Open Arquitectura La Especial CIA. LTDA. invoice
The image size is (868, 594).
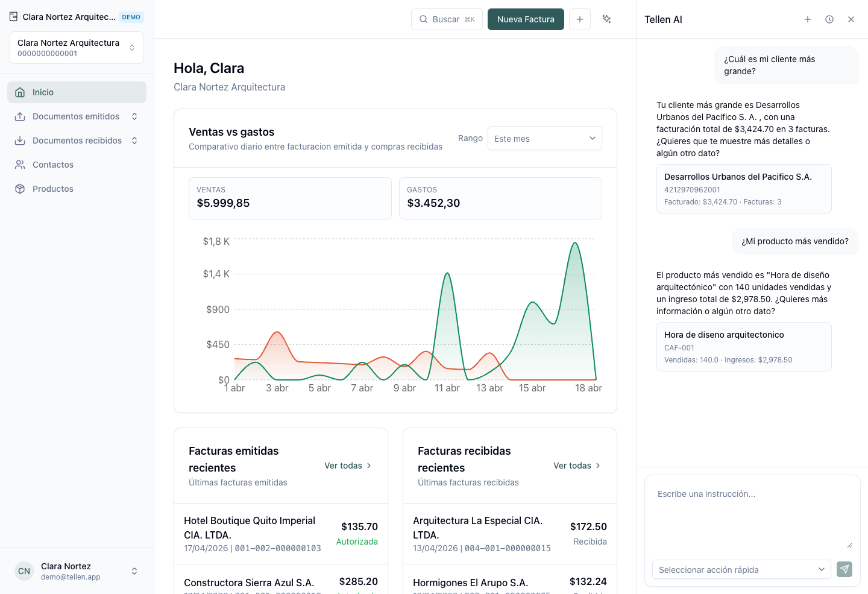click(510, 534)
